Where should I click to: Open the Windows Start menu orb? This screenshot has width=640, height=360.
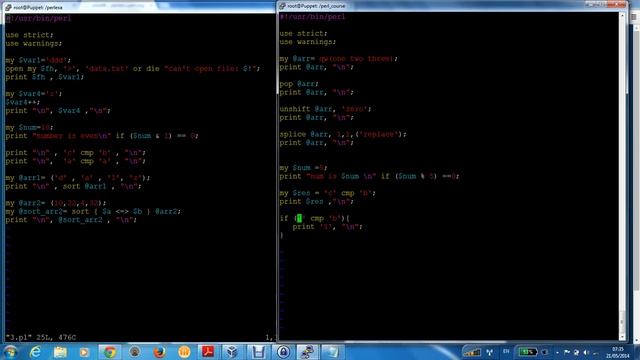tap(10, 352)
